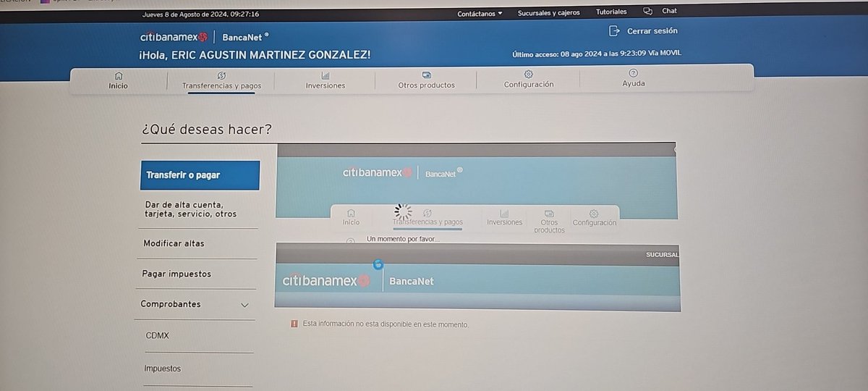868x391 pixels.
Task: Click the Configuración gear in the embedded panel
Action: point(594,213)
